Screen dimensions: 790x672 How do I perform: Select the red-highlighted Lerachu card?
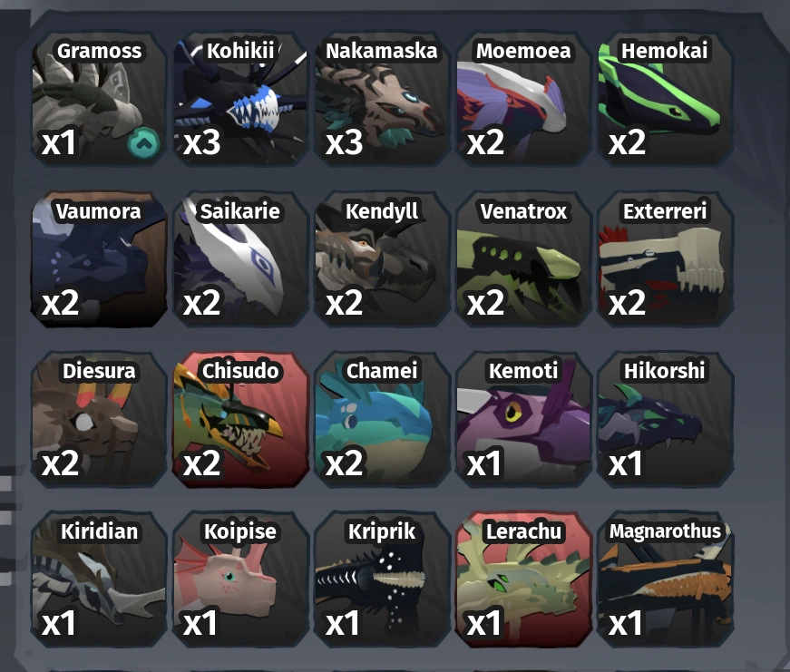[523, 579]
